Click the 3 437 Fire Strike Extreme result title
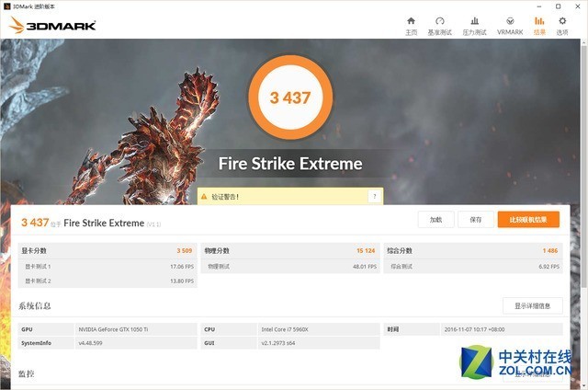Viewport: 588px width, 390px height. point(91,223)
